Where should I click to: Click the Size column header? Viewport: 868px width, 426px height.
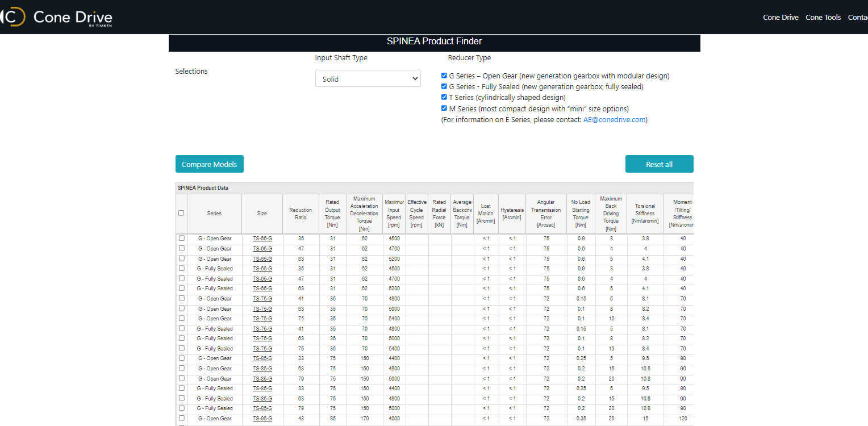pyautogui.click(x=262, y=214)
